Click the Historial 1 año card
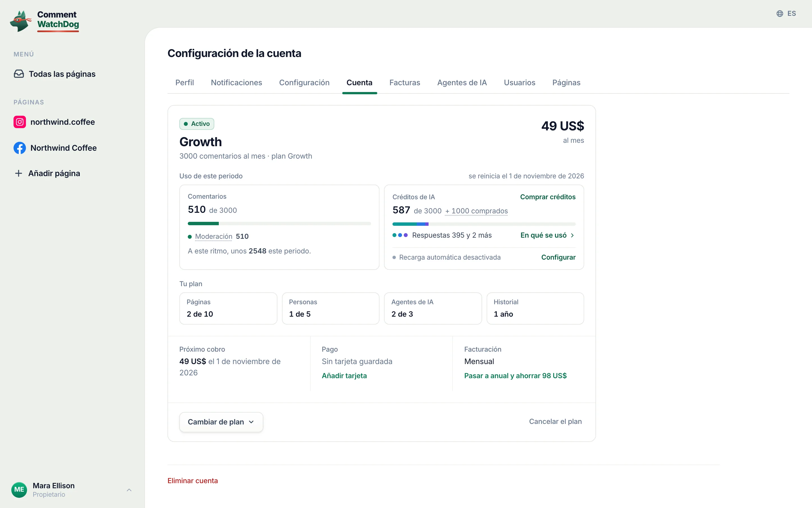Image resolution: width=812 pixels, height=508 pixels. tap(535, 308)
